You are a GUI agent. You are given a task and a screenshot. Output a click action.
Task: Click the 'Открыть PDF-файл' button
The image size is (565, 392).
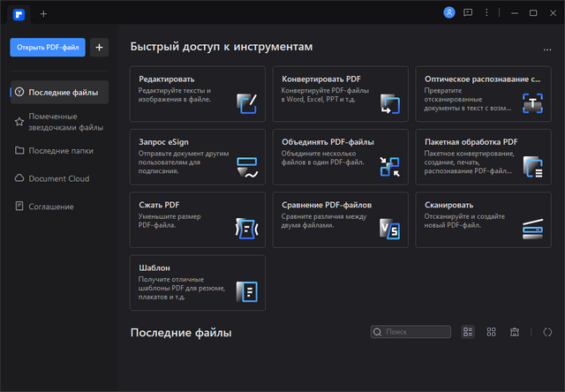(x=48, y=47)
